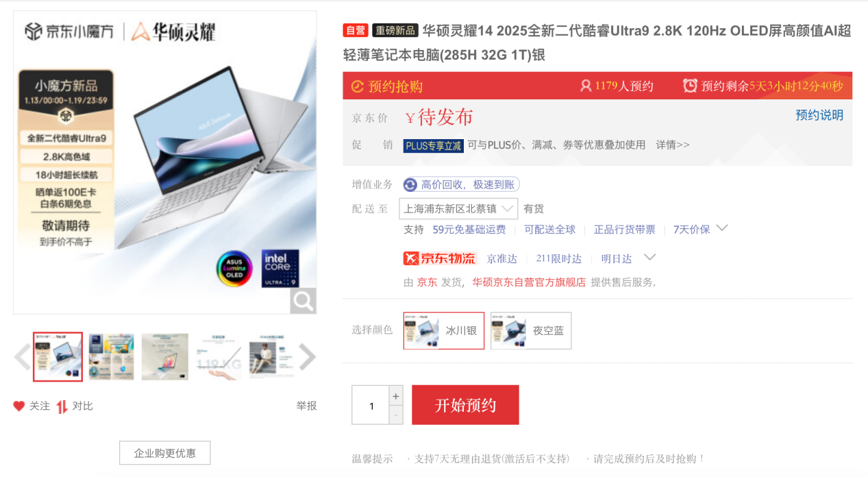This screenshot has height=477, width=868.
Task: Increase quantity with the plus stepper
Action: [396, 395]
